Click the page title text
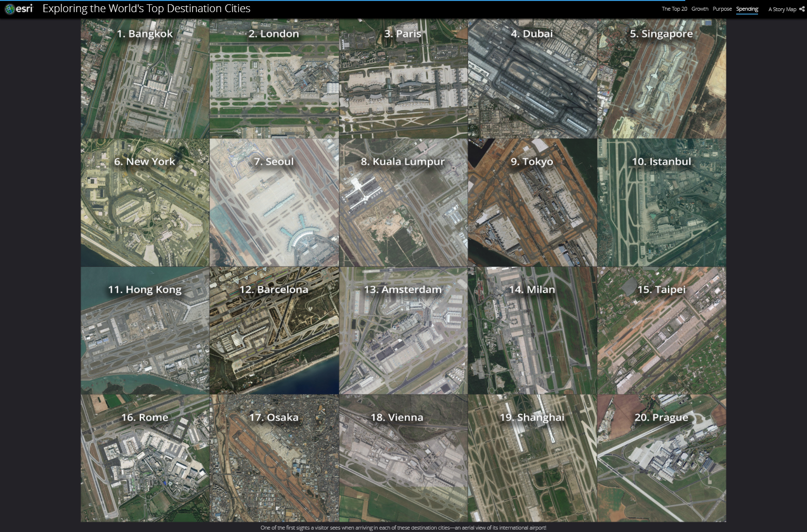Viewport: 807px width, 532px height. [146, 9]
